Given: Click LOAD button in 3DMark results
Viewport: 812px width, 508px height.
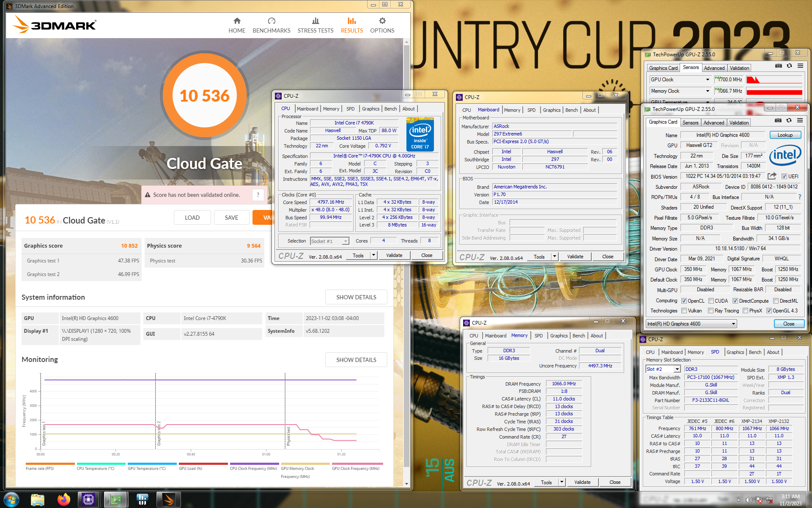Looking at the screenshot, I should tap(192, 218).
